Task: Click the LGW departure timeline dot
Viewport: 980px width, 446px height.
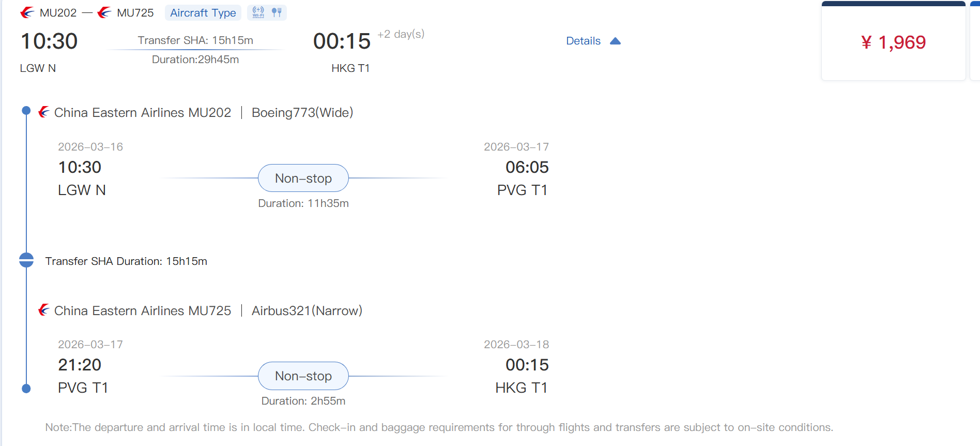Action: coord(26,110)
